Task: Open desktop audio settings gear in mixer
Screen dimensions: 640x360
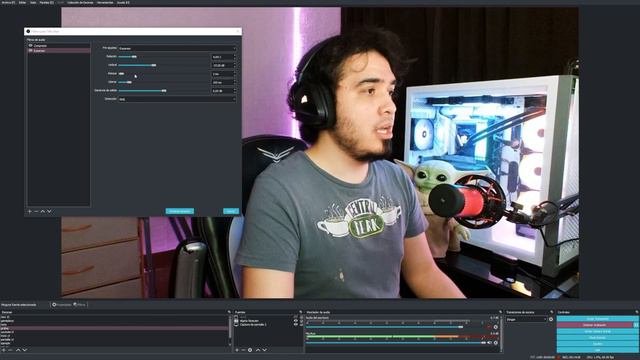Action: (x=496, y=327)
